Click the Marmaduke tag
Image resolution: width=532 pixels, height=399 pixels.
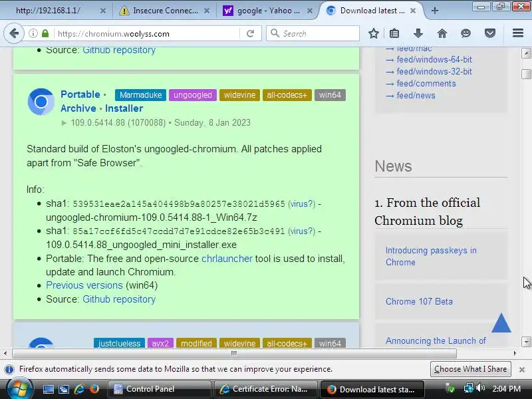point(140,95)
